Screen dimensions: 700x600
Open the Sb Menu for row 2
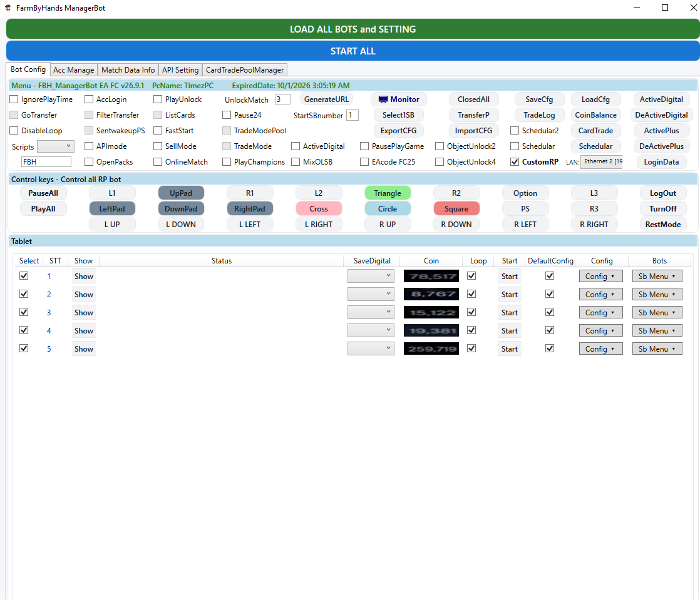click(657, 295)
